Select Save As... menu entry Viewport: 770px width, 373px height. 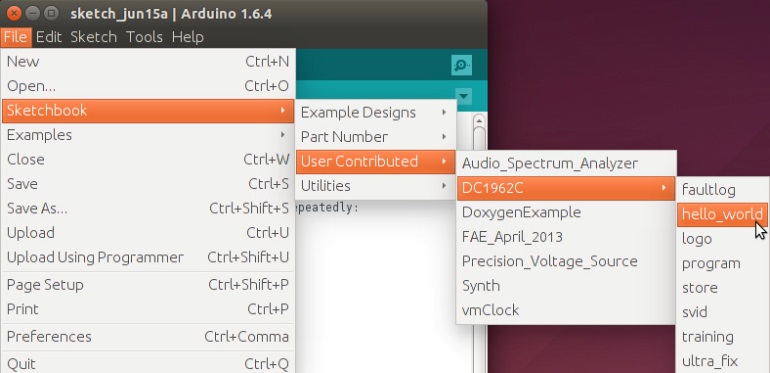point(148,209)
